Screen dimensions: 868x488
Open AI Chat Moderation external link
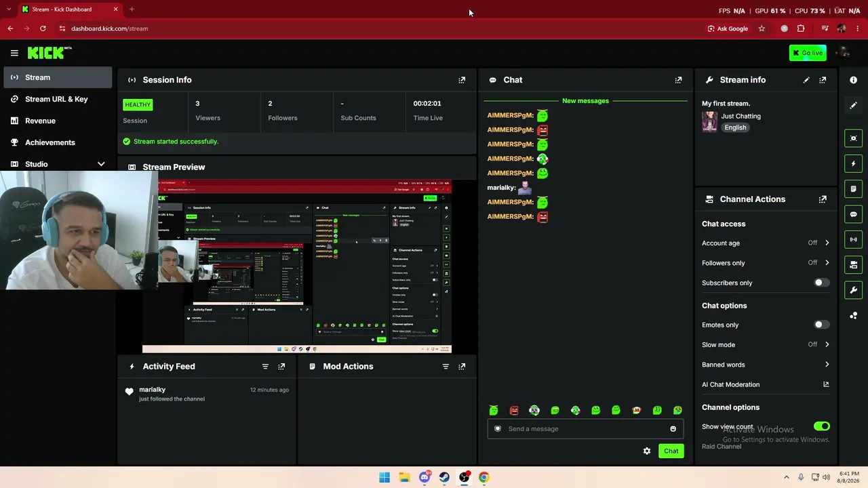tap(826, 384)
